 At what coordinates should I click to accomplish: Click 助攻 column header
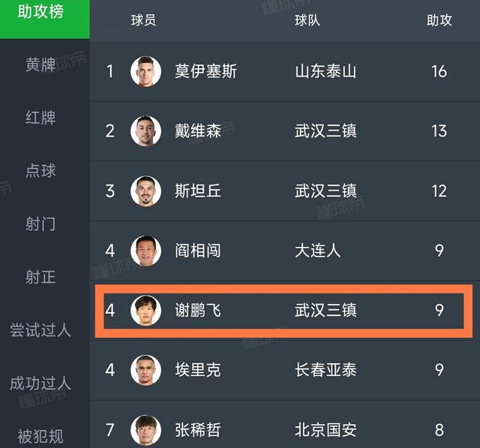pos(439,20)
